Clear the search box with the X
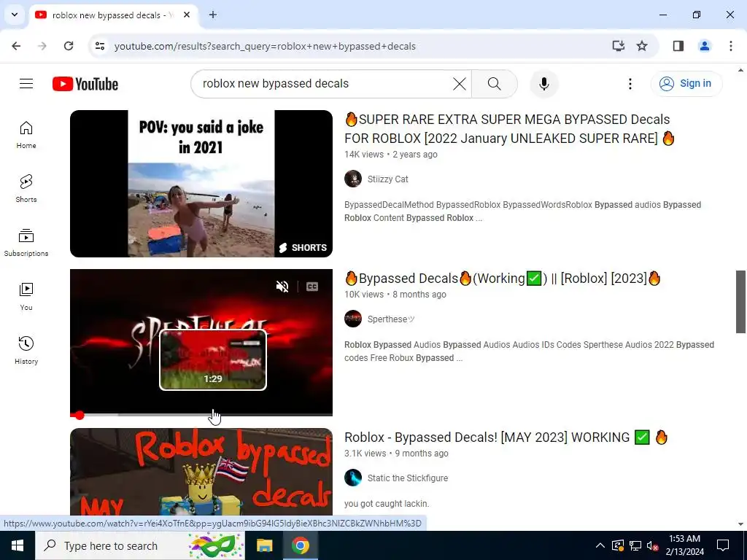This screenshot has height=560, width=747. tap(460, 84)
